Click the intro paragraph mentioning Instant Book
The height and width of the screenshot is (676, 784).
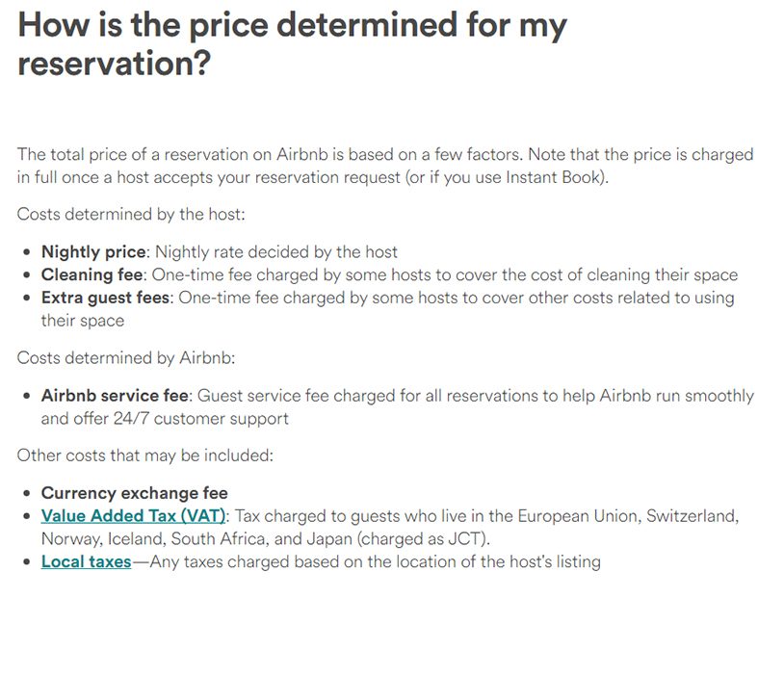click(385, 166)
